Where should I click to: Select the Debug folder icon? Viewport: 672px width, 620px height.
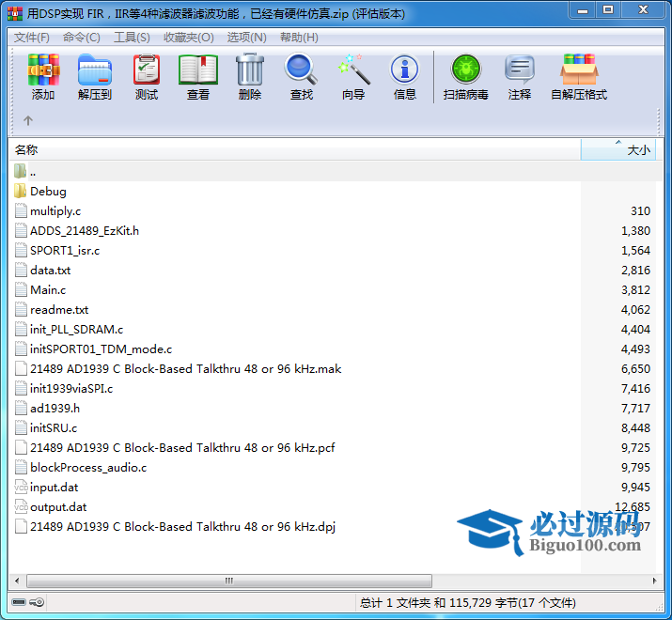[20, 191]
